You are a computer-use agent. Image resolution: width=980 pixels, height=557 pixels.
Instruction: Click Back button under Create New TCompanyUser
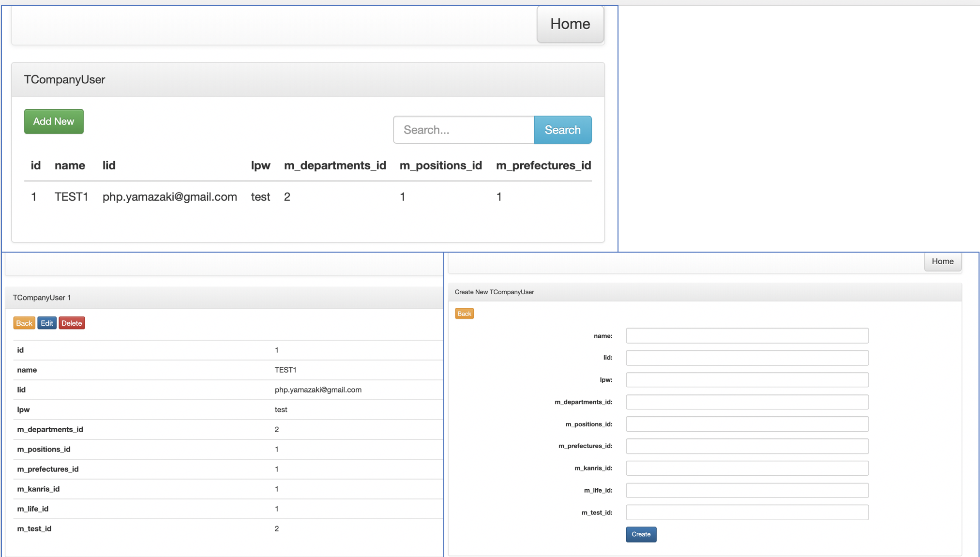(x=464, y=314)
